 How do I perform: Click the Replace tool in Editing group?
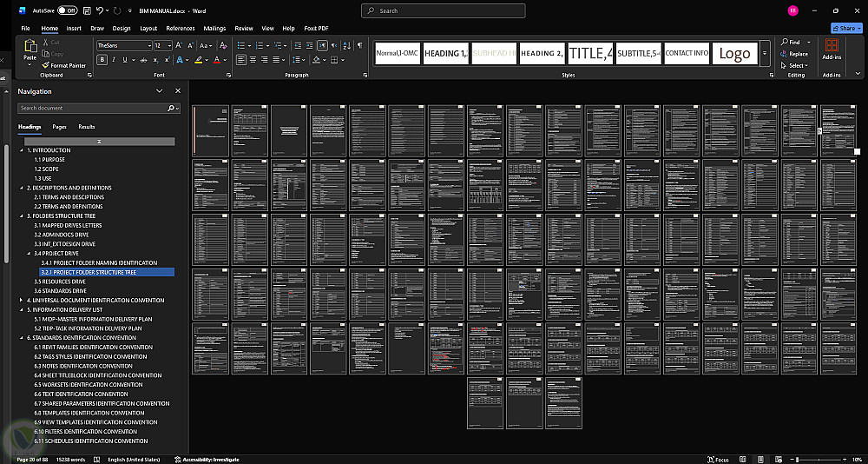794,54
